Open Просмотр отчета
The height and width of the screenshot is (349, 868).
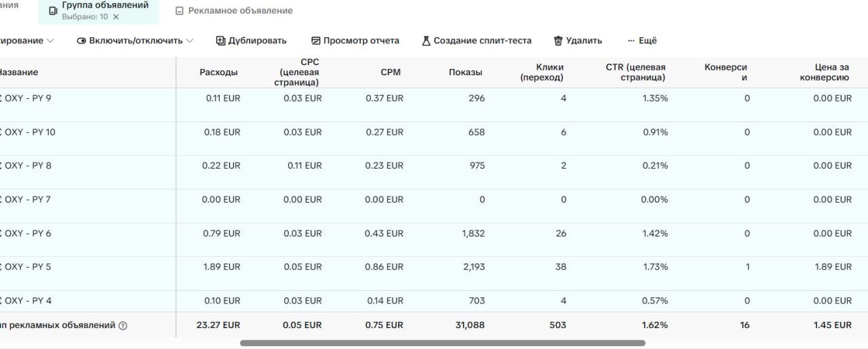point(355,41)
